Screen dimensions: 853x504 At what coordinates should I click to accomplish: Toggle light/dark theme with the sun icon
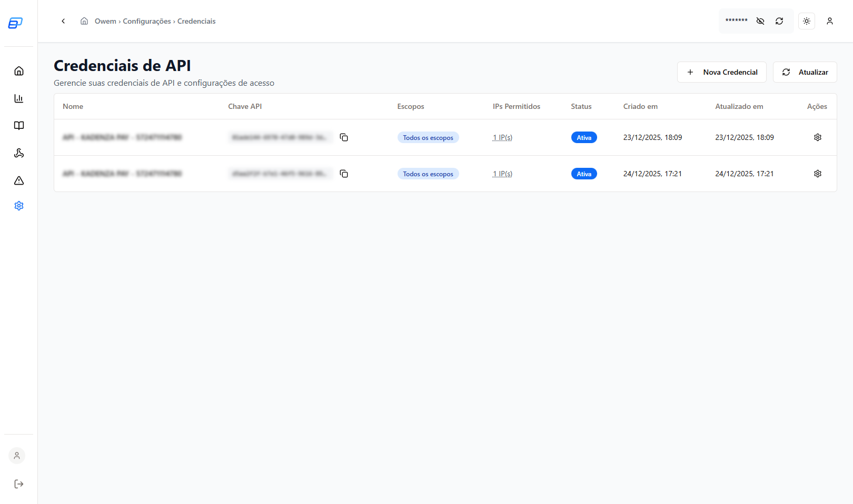pyautogui.click(x=806, y=21)
